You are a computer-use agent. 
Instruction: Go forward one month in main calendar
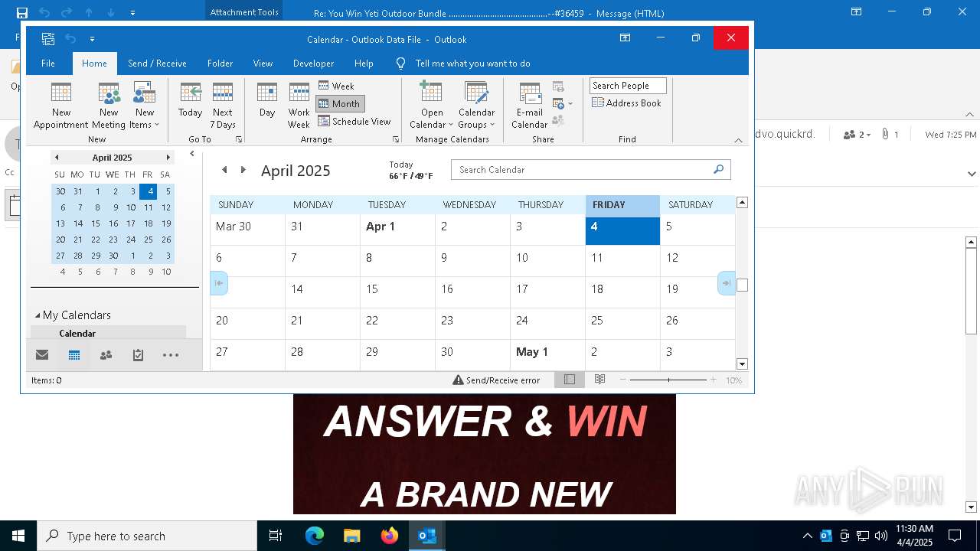click(x=243, y=170)
